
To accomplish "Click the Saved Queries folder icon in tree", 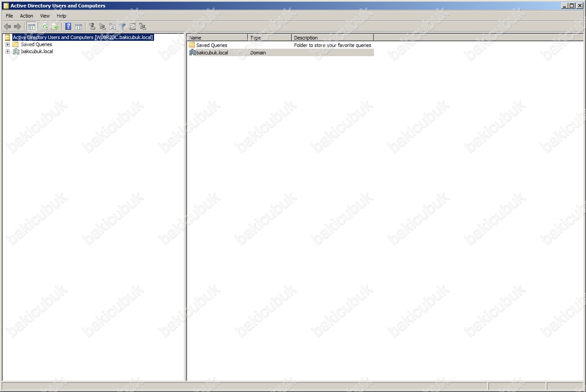I will [15, 44].
